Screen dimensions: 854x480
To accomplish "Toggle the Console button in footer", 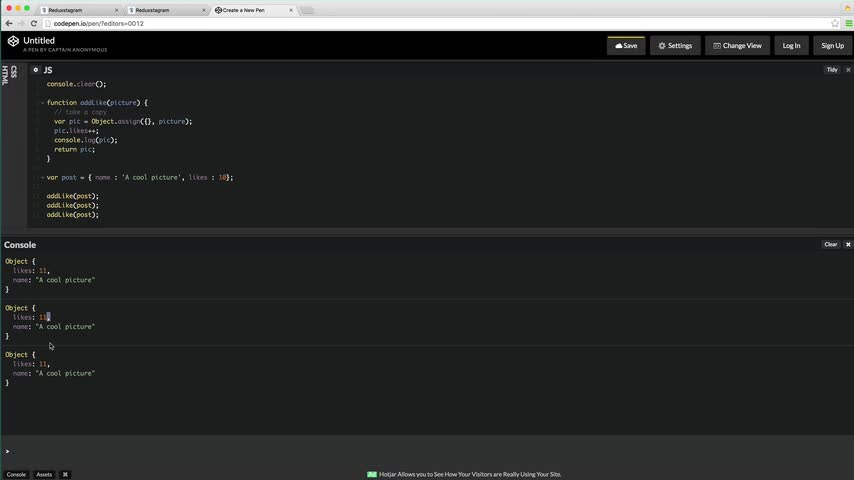I will (x=16, y=475).
